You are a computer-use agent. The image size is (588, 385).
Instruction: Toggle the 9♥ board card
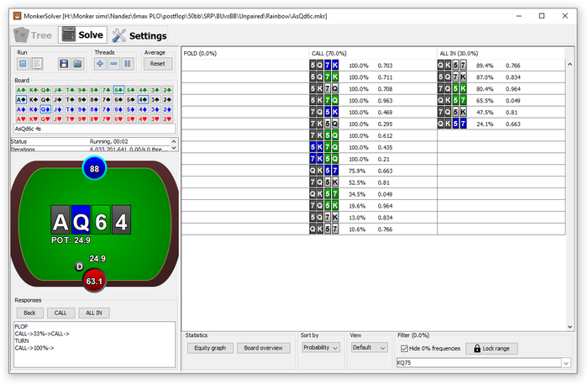coord(82,119)
